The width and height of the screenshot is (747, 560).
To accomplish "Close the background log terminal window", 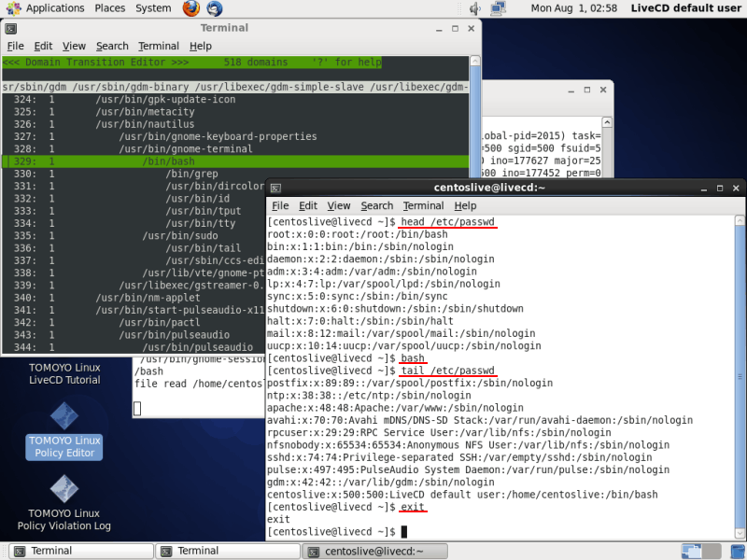I will point(603,90).
